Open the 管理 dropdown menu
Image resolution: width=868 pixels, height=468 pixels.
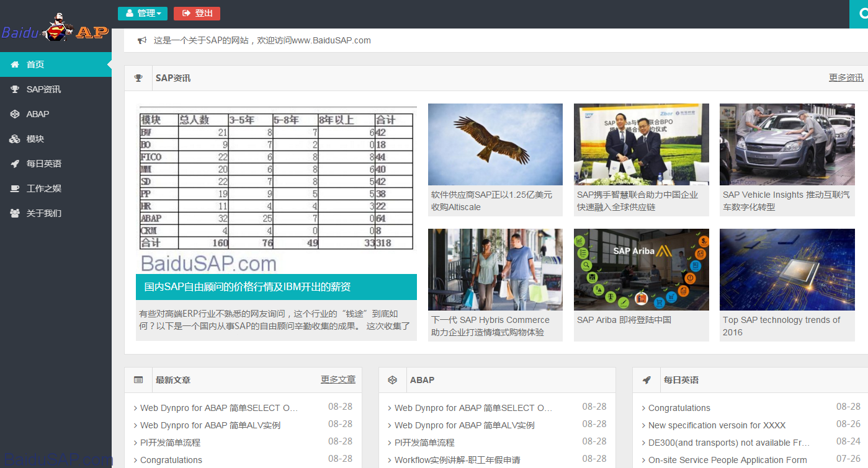pyautogui.click(x=143, y=13)
